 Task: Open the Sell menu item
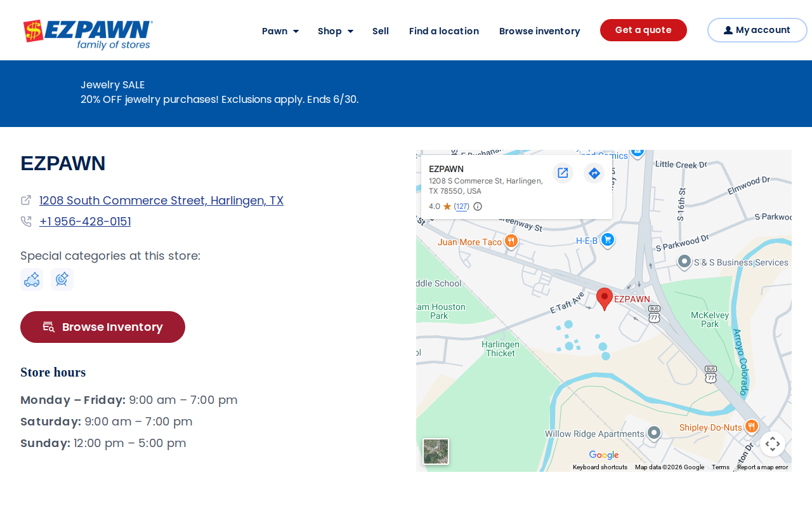coord(381,31)
